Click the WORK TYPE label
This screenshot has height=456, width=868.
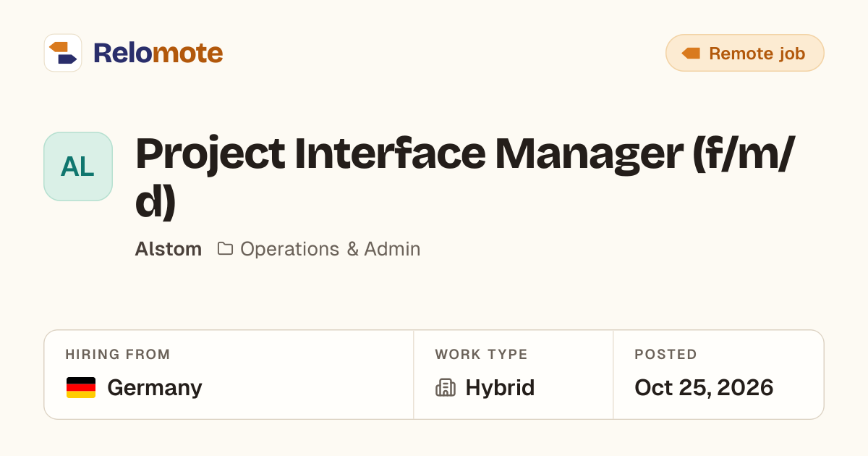(481, 355)
